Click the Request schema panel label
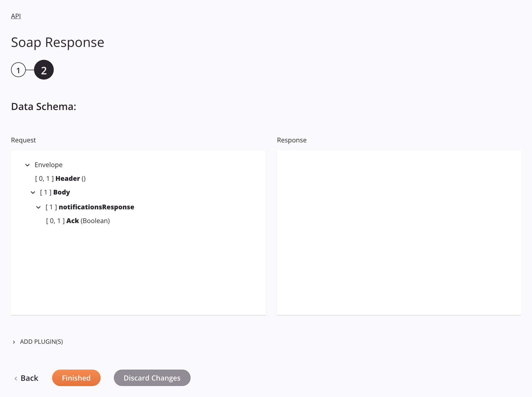532x397 pixels. click(x=23, y=140)
